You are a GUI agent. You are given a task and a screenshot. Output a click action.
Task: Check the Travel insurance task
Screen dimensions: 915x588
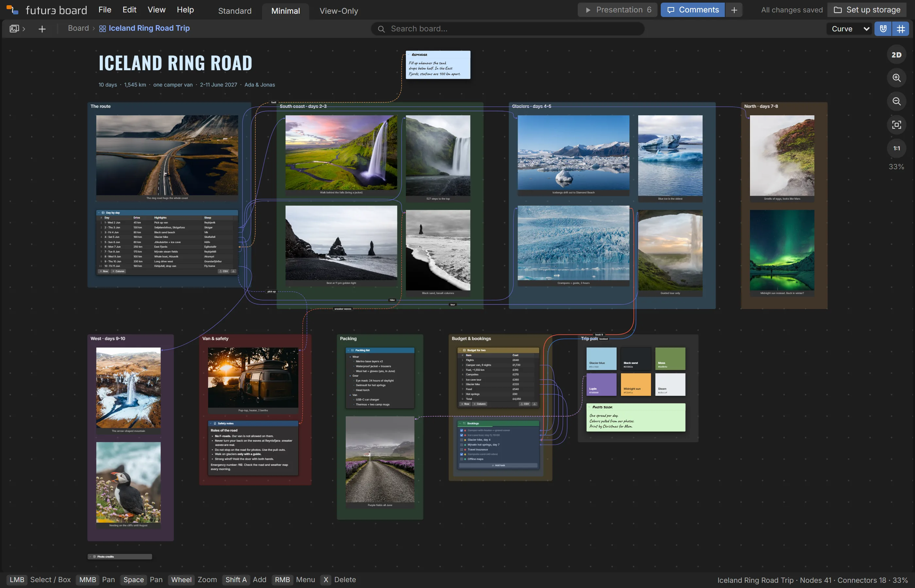461,449
